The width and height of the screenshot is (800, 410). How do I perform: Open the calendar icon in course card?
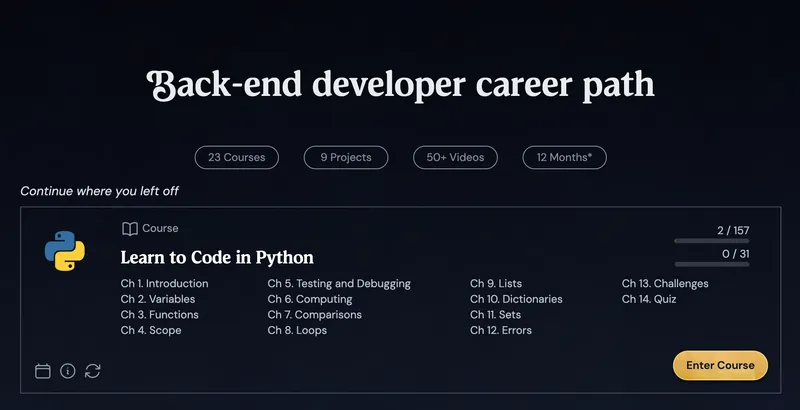point(43,371)
